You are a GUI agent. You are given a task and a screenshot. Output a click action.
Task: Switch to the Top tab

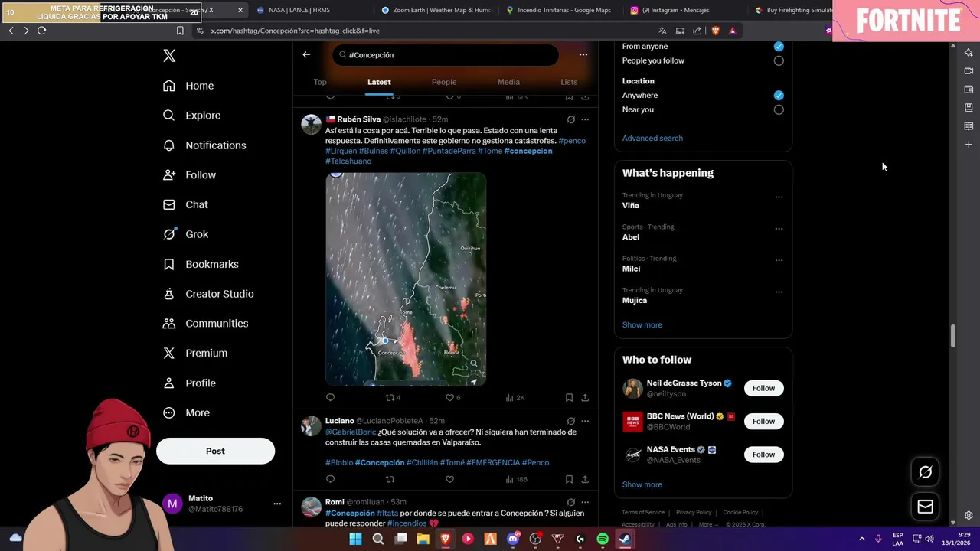320,82
